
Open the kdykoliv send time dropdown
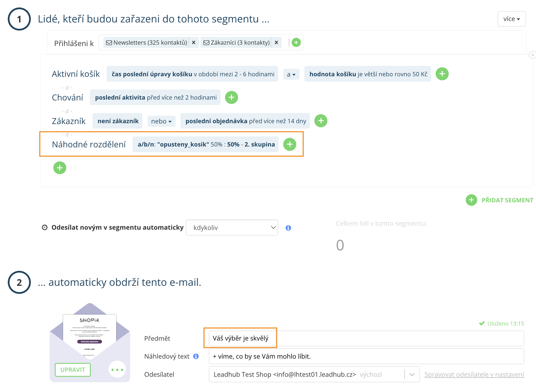tap(232, 228)
